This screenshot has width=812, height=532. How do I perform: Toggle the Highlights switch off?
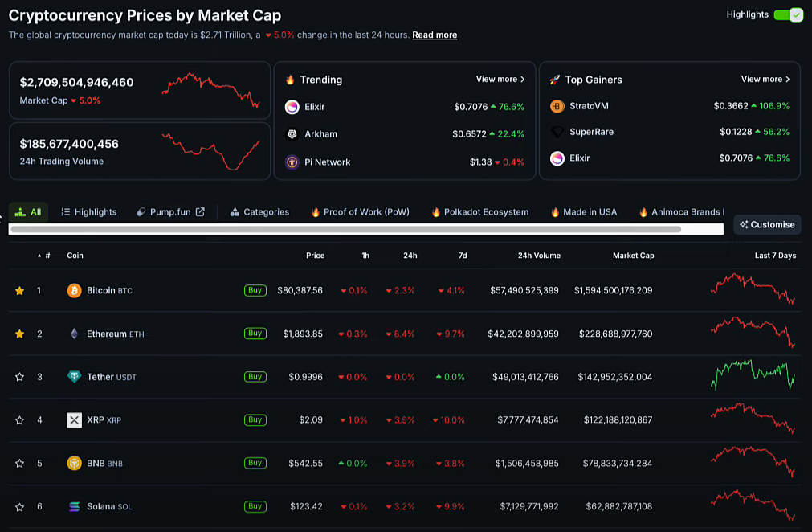(788, 14)
